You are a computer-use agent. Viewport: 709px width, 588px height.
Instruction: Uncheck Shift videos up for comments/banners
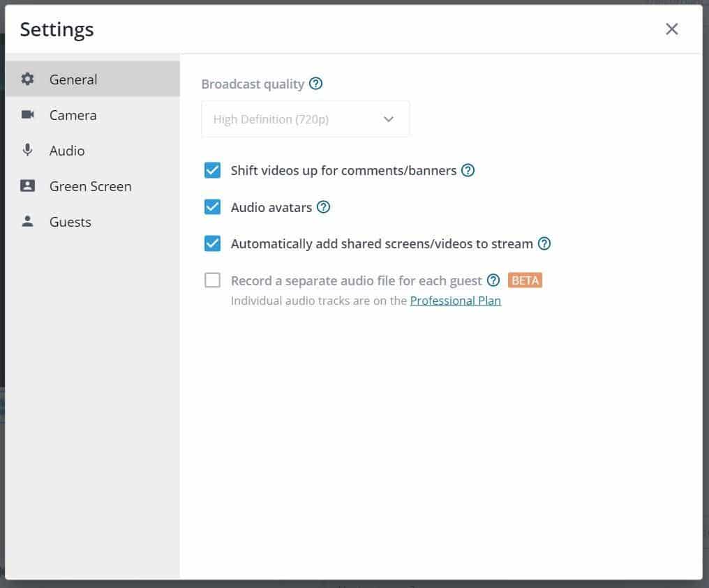click(213, 170)
